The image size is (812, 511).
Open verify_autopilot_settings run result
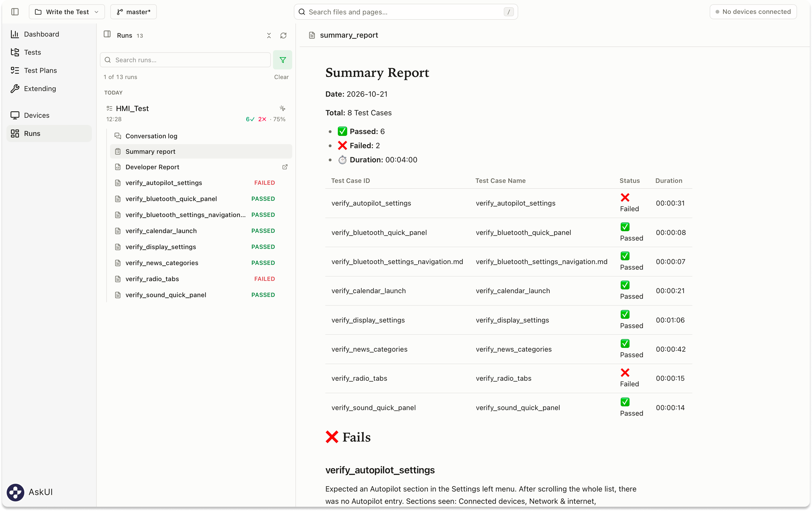pos(201,183)
